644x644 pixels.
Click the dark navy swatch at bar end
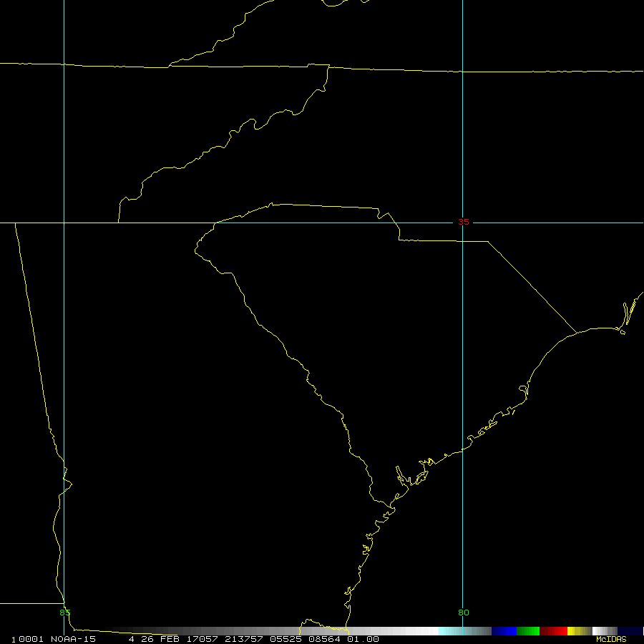[630, 631]
